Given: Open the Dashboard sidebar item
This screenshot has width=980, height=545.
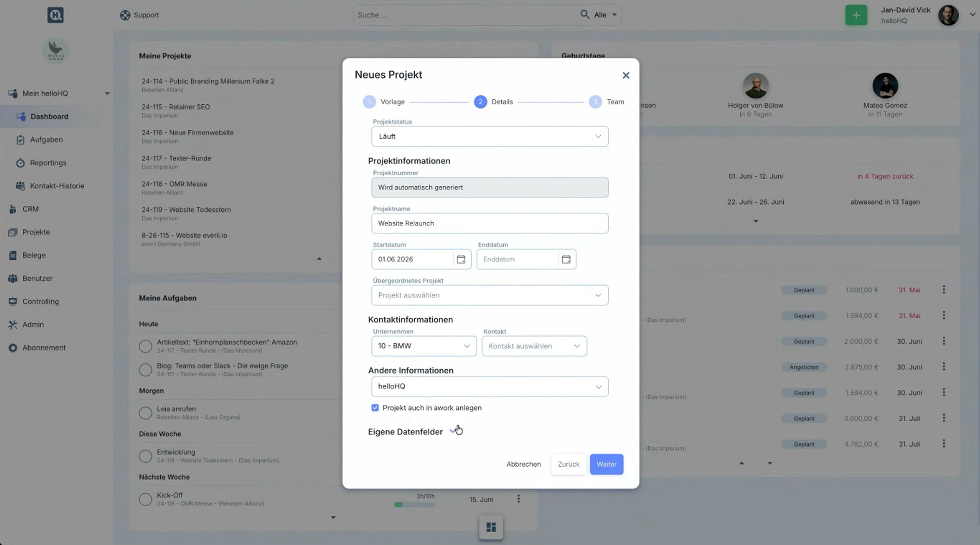Looking at the screenshot, I should coord(49,117).
